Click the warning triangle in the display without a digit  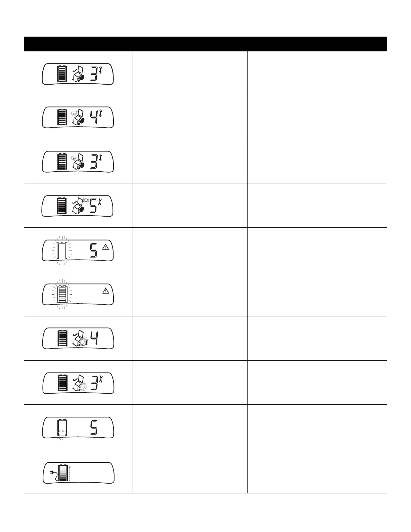(x=105, y=291)
